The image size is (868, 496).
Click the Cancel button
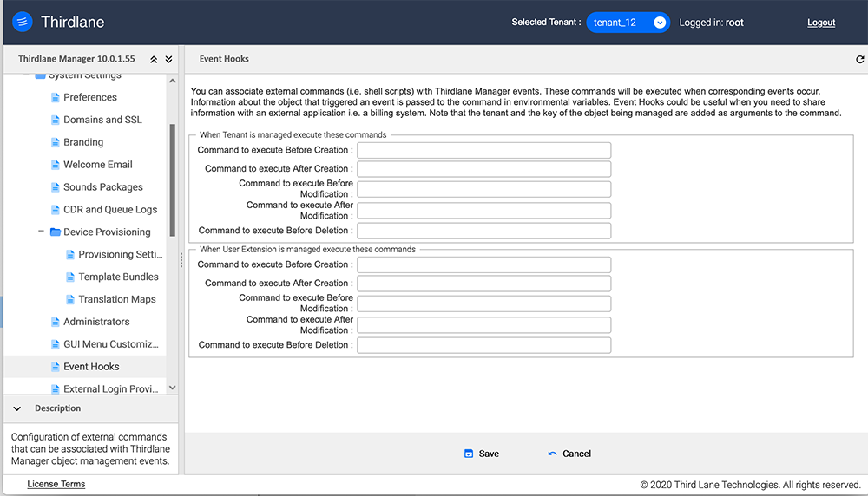point(569,454)
